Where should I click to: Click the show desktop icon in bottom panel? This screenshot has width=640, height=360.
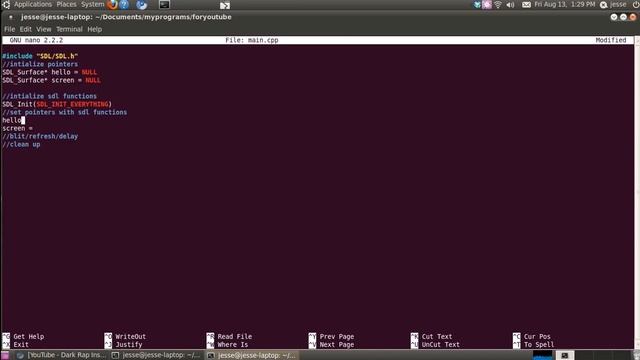point(5,356)
